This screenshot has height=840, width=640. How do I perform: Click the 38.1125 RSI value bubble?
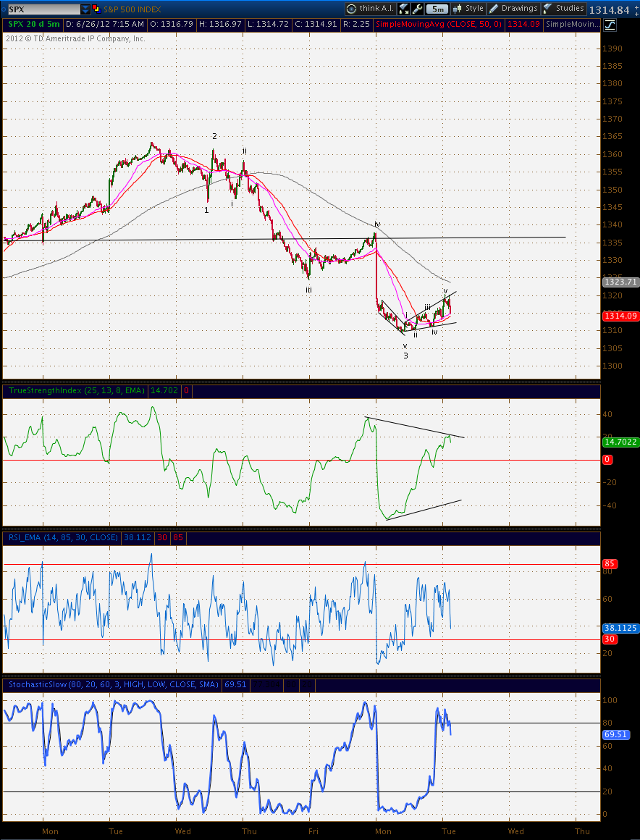[x=620, y=628]
